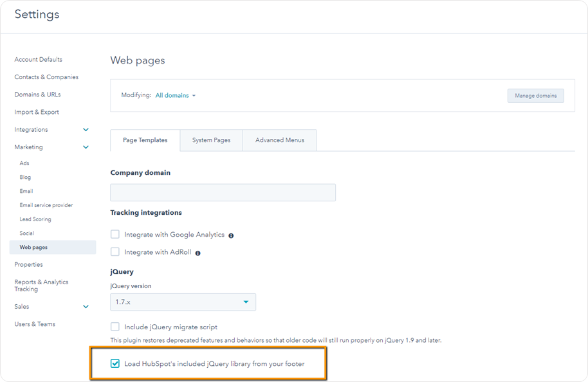
Task: Open the All domains dropdown
Action: 176,96
